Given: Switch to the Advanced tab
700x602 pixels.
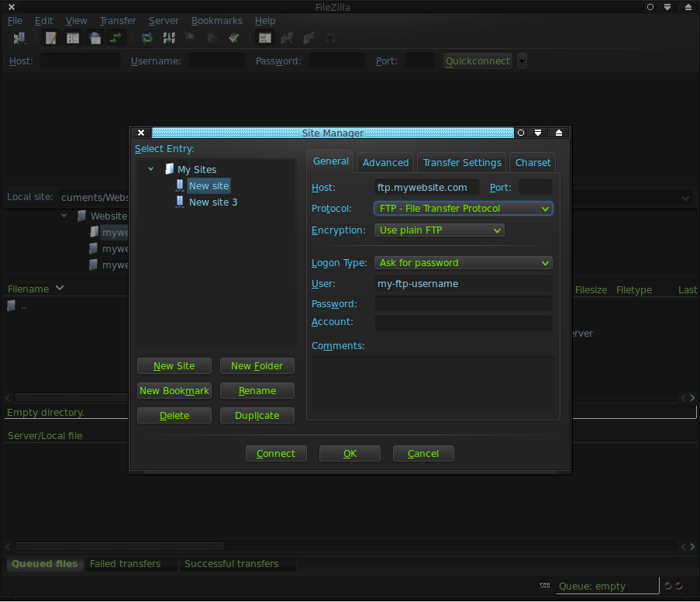Looking at the screenshot, I should coord(386,163).
